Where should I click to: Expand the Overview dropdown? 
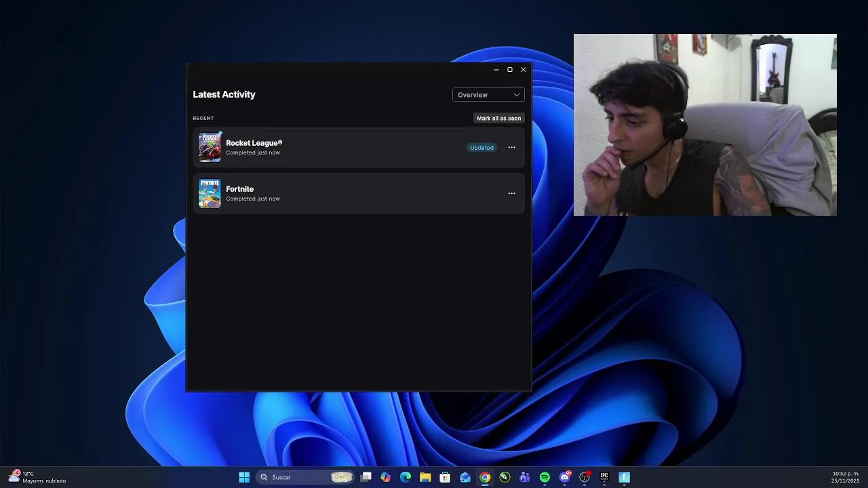tap(488, 95)
